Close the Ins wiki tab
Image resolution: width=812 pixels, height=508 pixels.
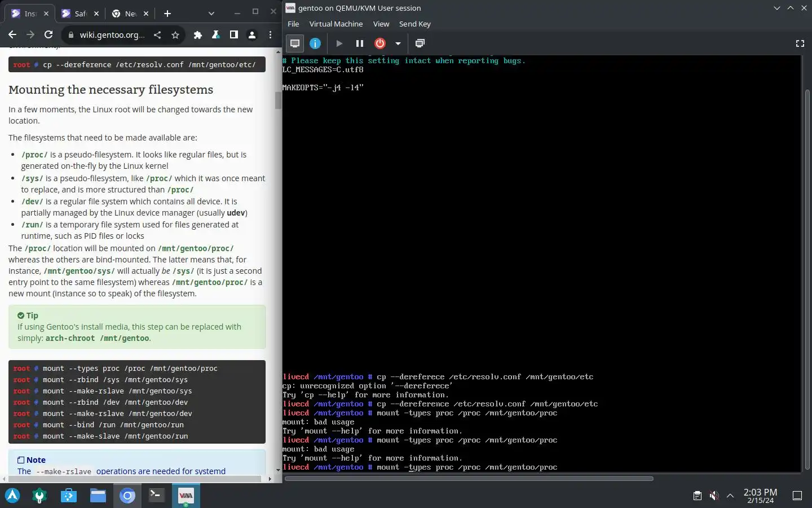[x=46, y=14]
